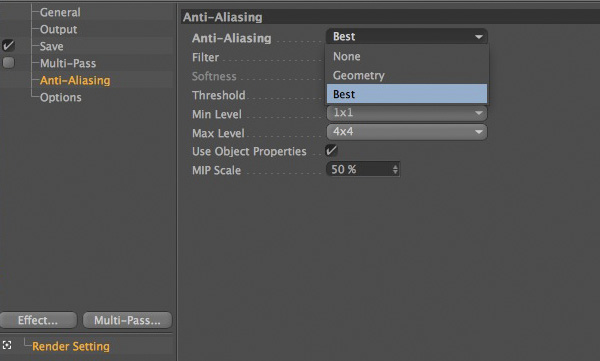Click the MIP Scale stepper arrows
Image resolution: width=600 pixels, height=361 pixels.
(395, 169)
